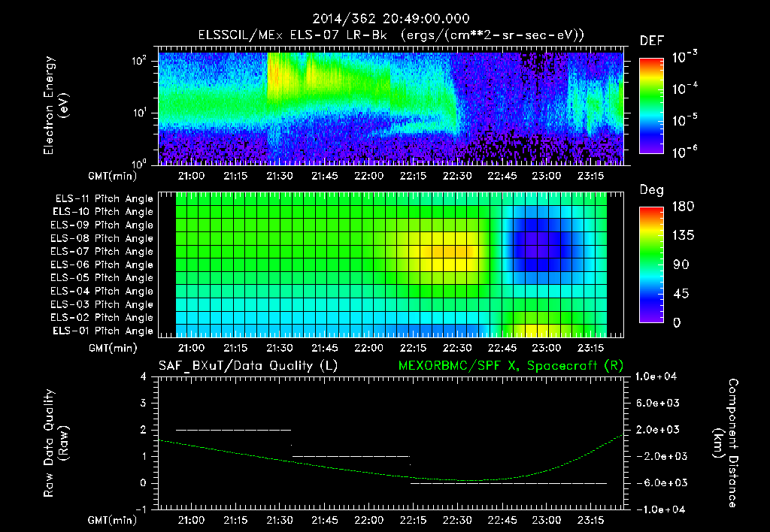Click 21:30 tick label under the spectrogram
Image resolution: width=770 pixels, height=532 pixels.
coord(280,176)
